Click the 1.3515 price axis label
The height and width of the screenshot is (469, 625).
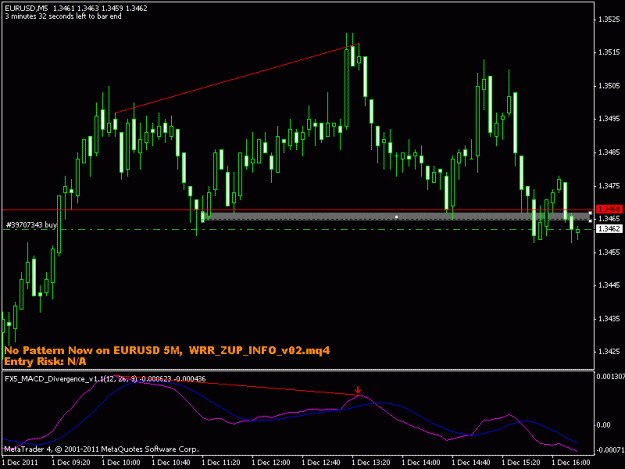point(609,52)
